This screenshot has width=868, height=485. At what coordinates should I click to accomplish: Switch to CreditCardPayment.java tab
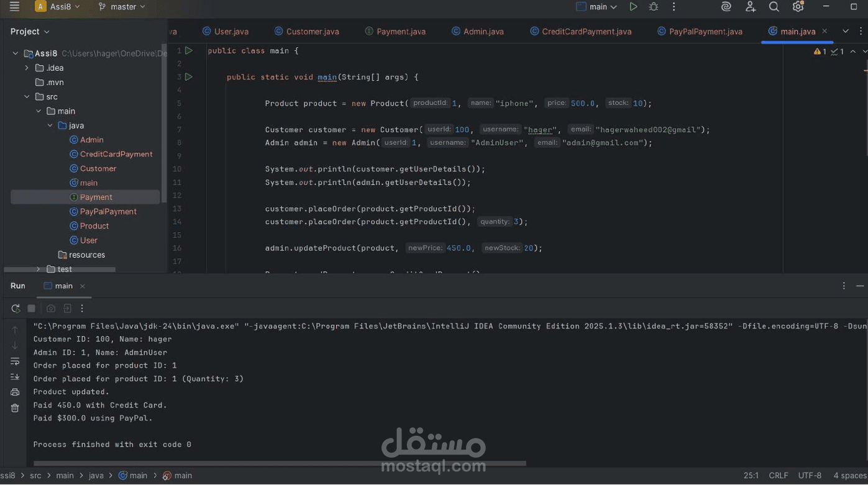click(581, 31)
